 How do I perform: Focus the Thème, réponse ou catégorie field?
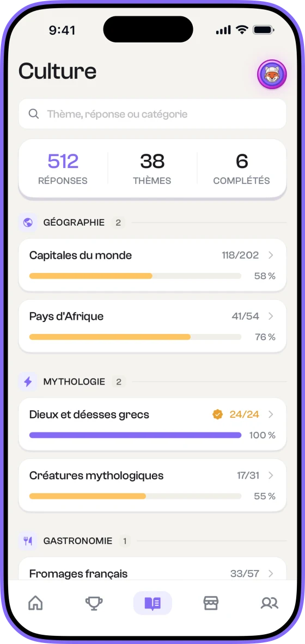click(152, 114)
